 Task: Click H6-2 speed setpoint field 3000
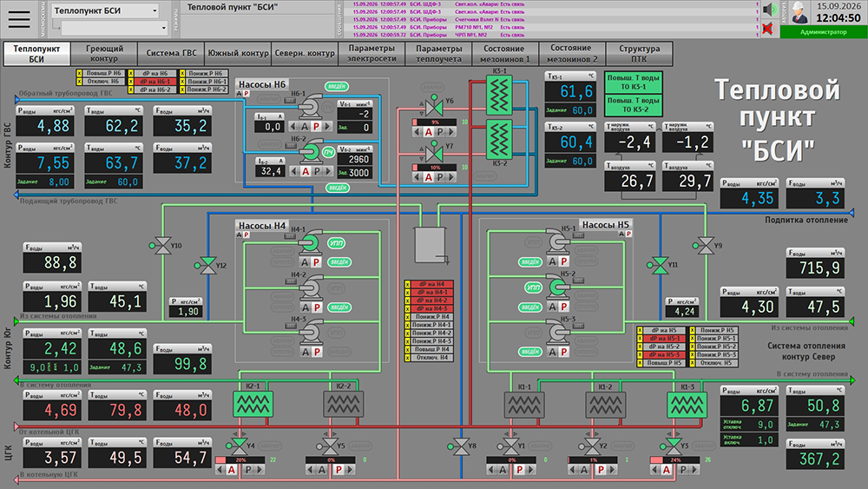[354, 173]
